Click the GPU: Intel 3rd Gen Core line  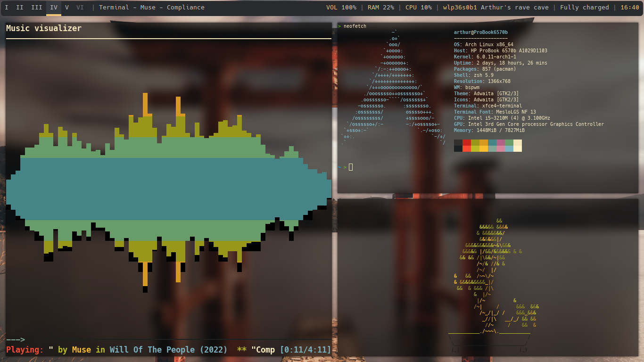(529, 124)
